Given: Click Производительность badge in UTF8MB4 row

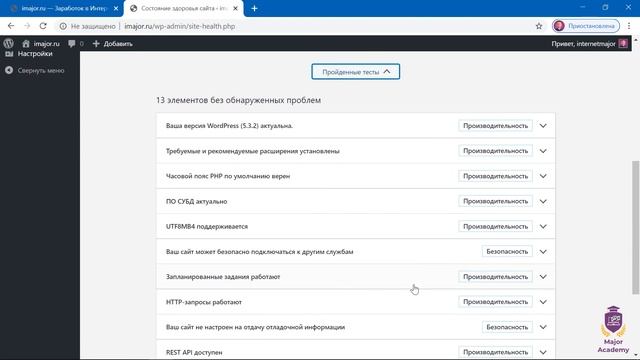Looking at the screenshot, I should tap(495, 227).
